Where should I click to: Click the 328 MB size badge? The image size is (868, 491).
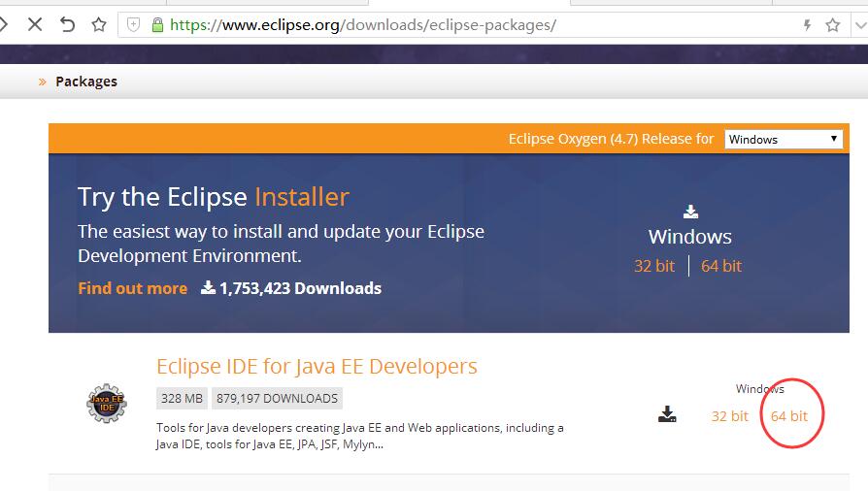[x=183, y=399]
